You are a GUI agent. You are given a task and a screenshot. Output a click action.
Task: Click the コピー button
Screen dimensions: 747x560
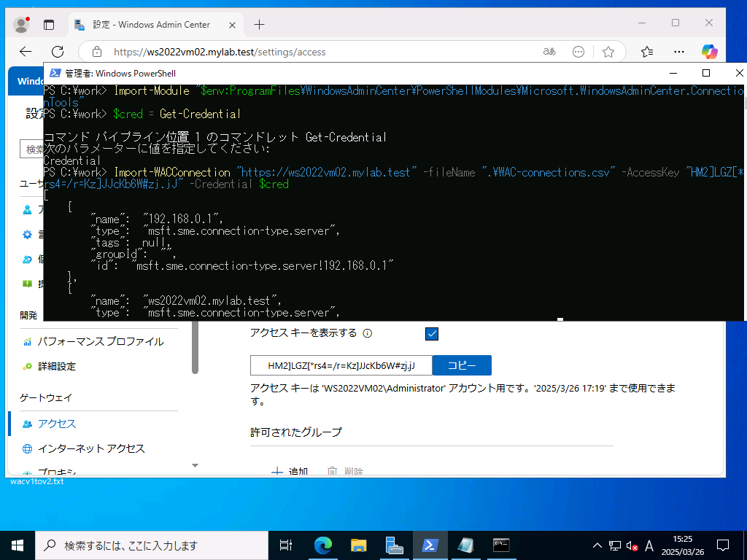pos(462,366)
